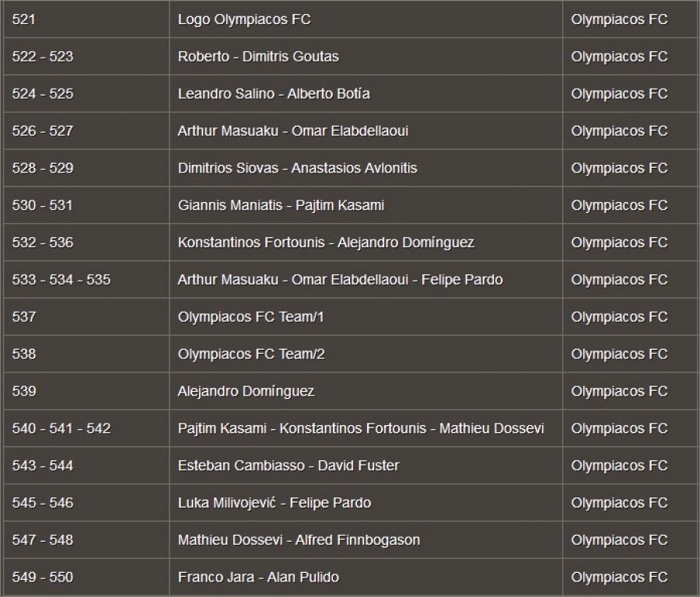The width and height of the screenshot is (700, 597).
Task: Click the "Olympiacos FC Team/1" entry
Action: tap(251, 317)
